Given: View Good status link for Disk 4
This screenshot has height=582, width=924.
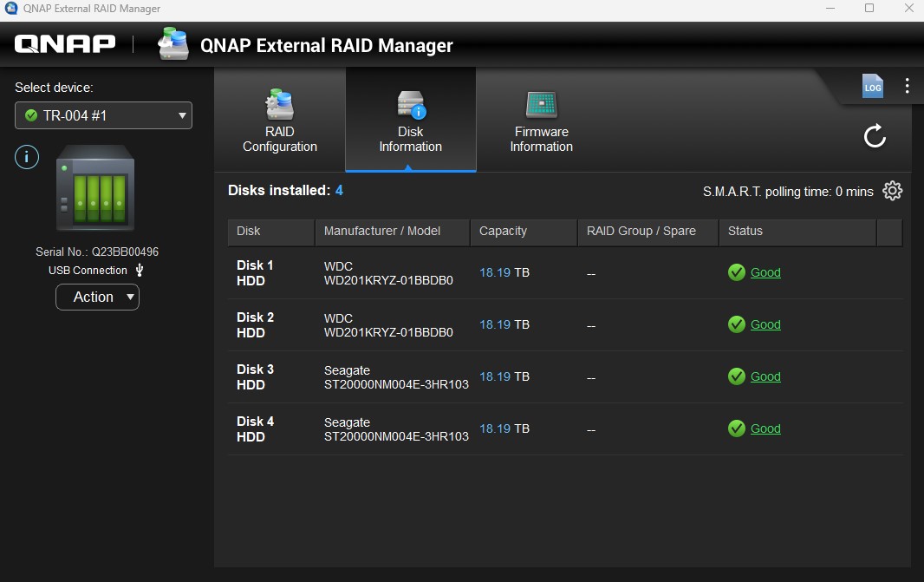Looking at the screenshot, I should 765,428.
